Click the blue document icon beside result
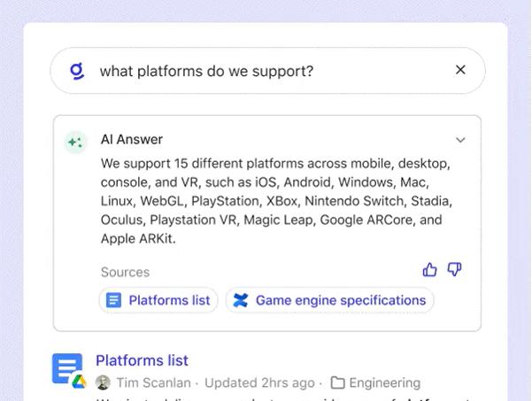Viewport: 532px width, 401px height. click(x=66, y=366)
